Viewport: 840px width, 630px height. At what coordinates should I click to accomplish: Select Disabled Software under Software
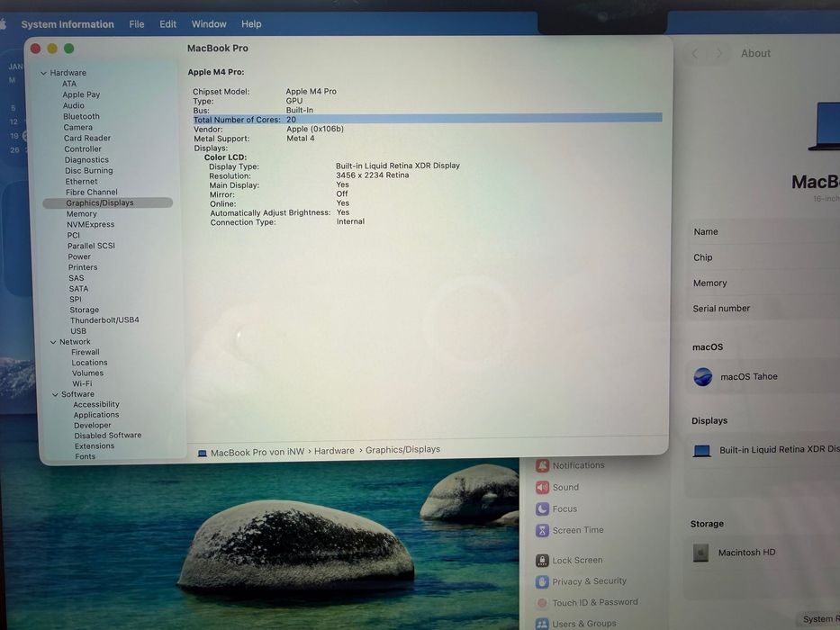point(108,436)
